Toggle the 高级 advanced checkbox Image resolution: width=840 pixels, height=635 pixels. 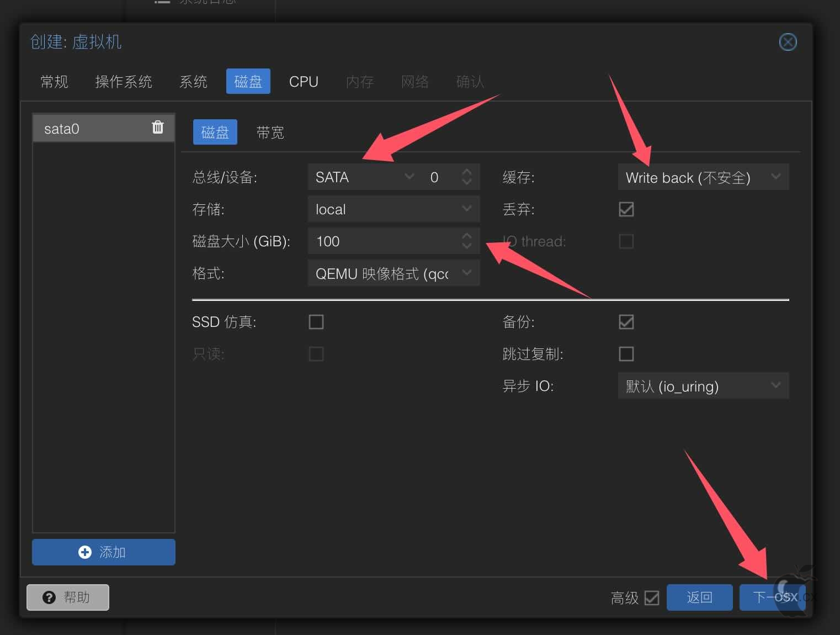pyautogui.click(x=652, y=598)
